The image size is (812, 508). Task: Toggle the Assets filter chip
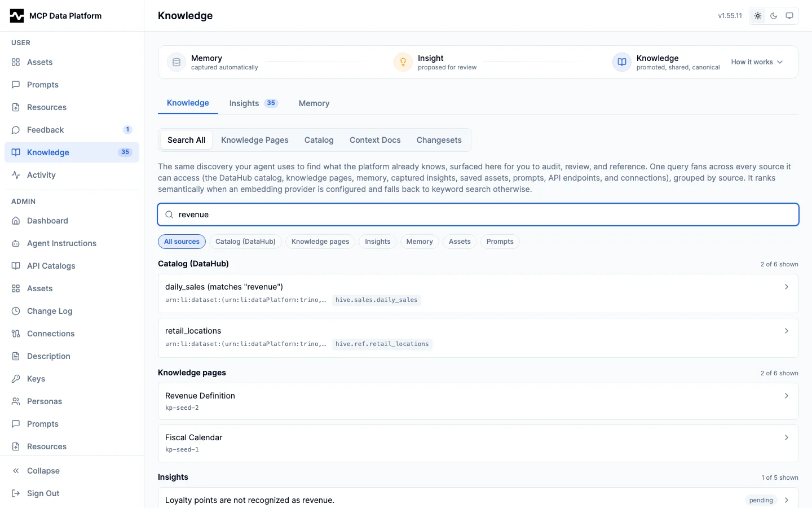[x=460, y=242]
